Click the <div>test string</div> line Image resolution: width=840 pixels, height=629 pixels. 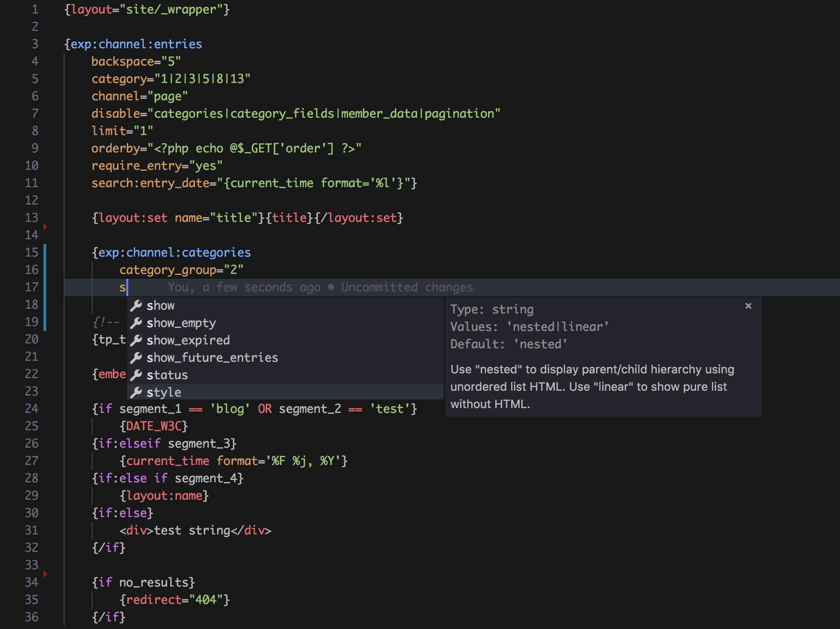[195, 530]
